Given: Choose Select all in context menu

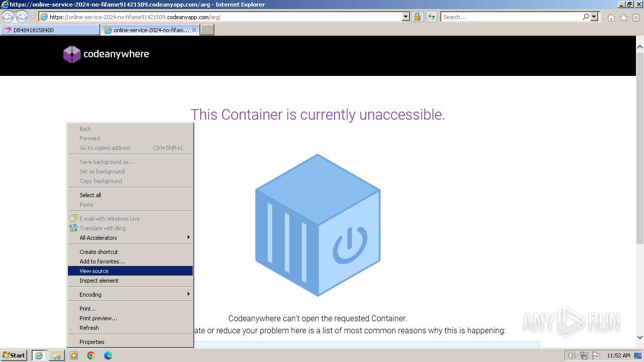Looking at the screenshot, I should 130,195.
